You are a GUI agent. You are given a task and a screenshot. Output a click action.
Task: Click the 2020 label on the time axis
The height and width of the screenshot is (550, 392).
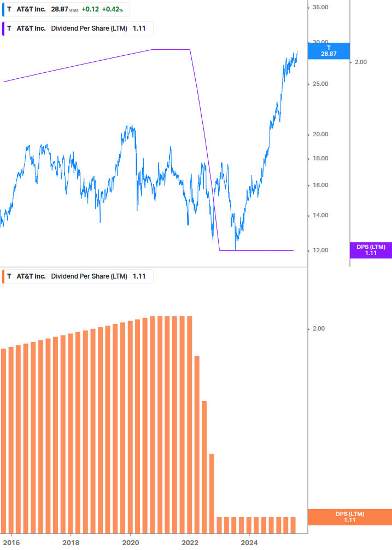[x=130, y=543]
